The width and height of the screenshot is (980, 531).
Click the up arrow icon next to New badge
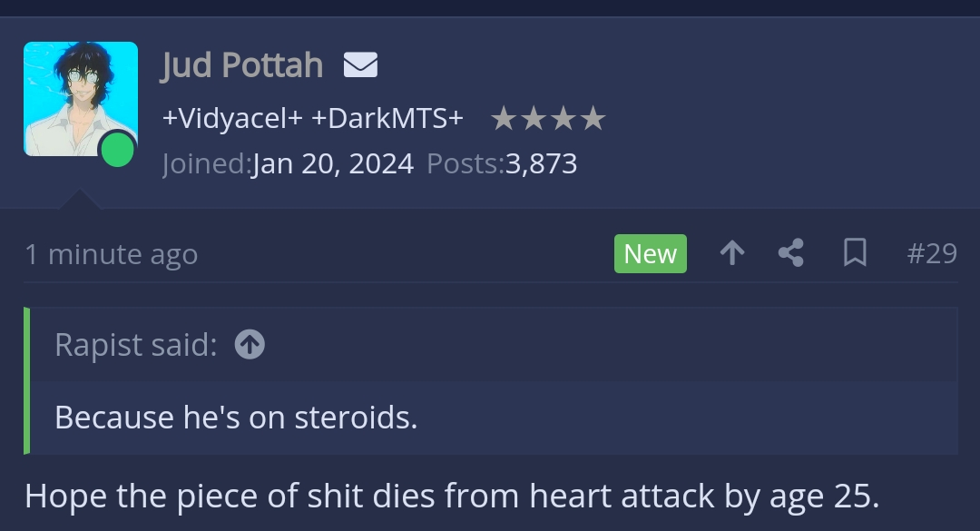(731, 253)
